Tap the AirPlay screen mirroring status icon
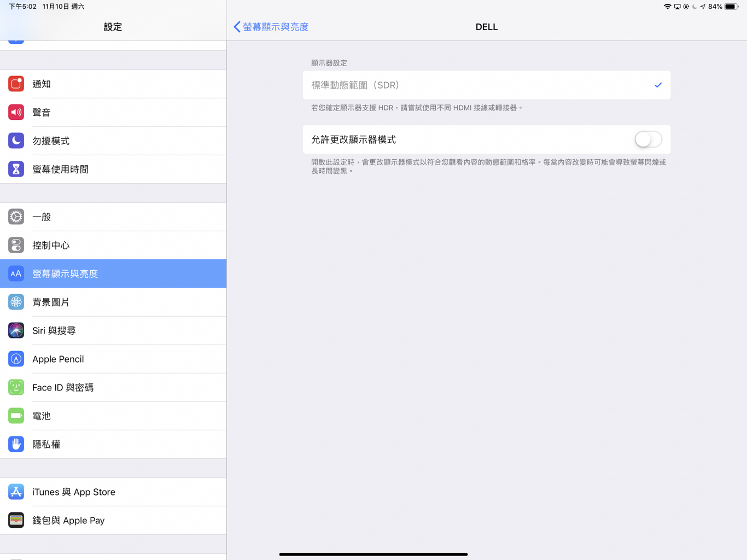Screen dimensions: 747x560 pos(677,7)
